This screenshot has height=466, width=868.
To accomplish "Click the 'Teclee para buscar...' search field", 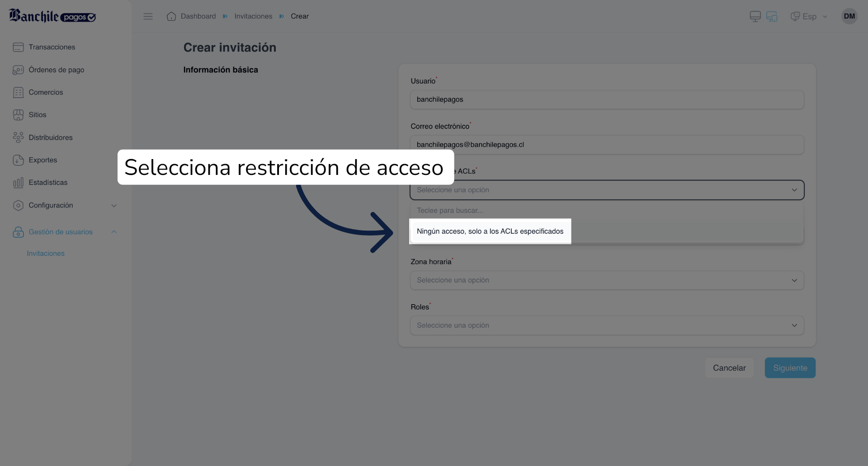I will [607, 211].
